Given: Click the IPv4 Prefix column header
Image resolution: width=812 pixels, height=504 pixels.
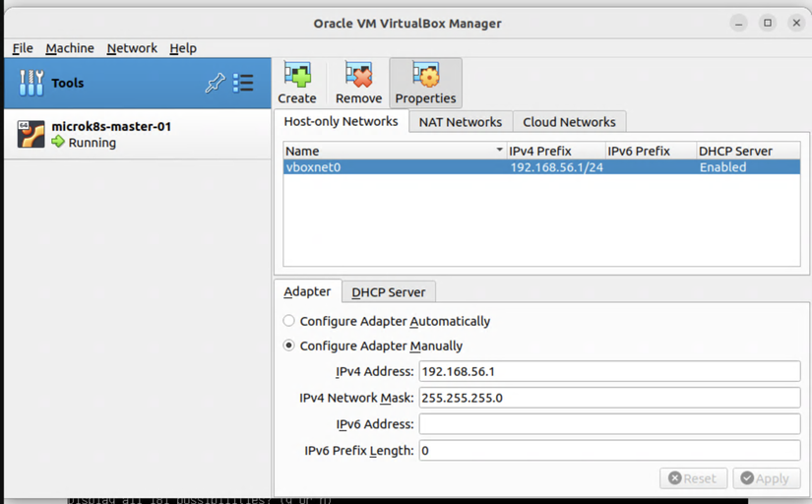Looking at the screenshot, I should (556, 151).
